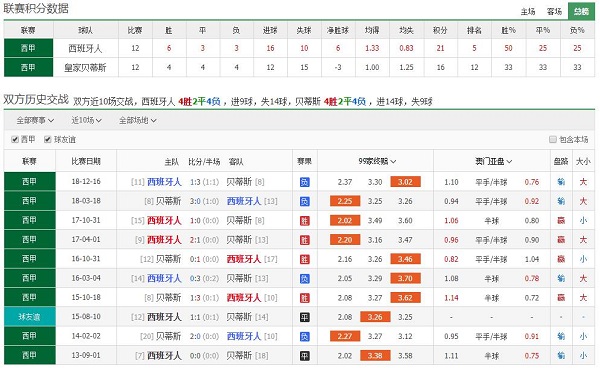
Task: Toggle the 西甲 checkbox
Action: pos(15,140)
